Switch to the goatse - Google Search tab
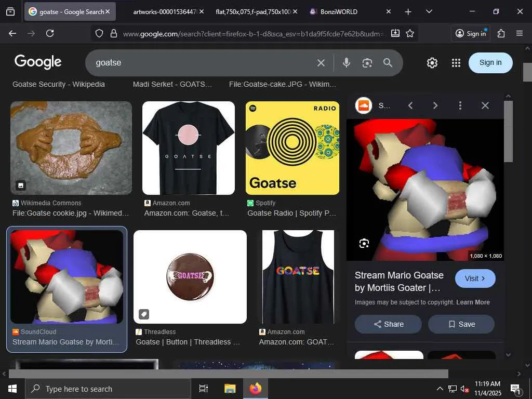Viewport: 532px width, 399px height. click(x=70, y=11)
